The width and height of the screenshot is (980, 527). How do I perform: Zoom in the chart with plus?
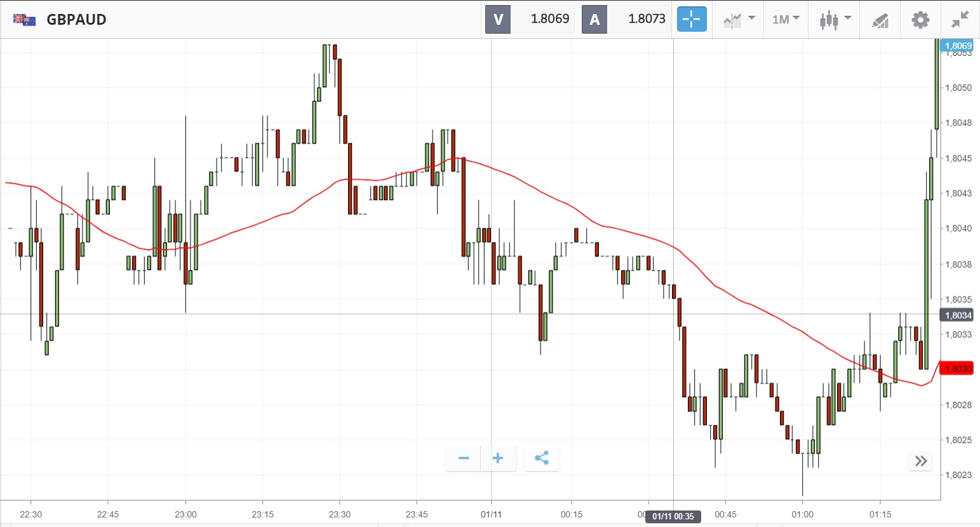pyautogui.click(x=498, y=458)
